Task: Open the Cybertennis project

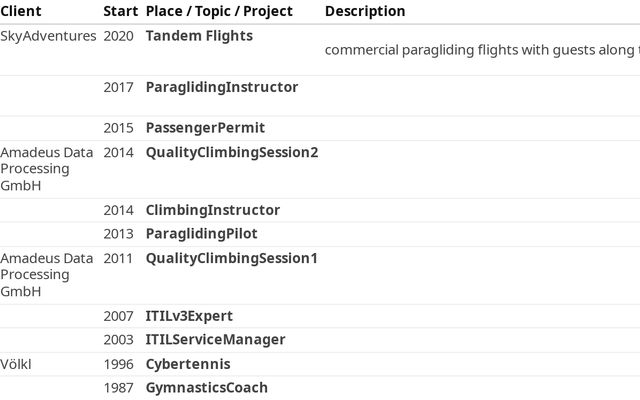Action: point(188,364)
